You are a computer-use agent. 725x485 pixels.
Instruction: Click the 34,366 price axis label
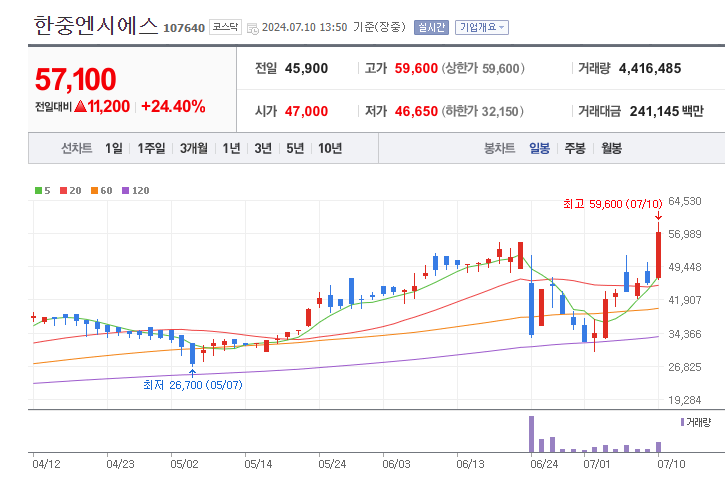pos(685,334)
